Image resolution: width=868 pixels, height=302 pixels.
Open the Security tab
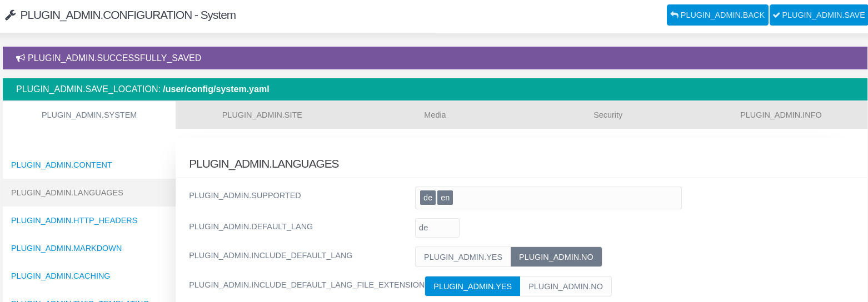tap(608, 115)
